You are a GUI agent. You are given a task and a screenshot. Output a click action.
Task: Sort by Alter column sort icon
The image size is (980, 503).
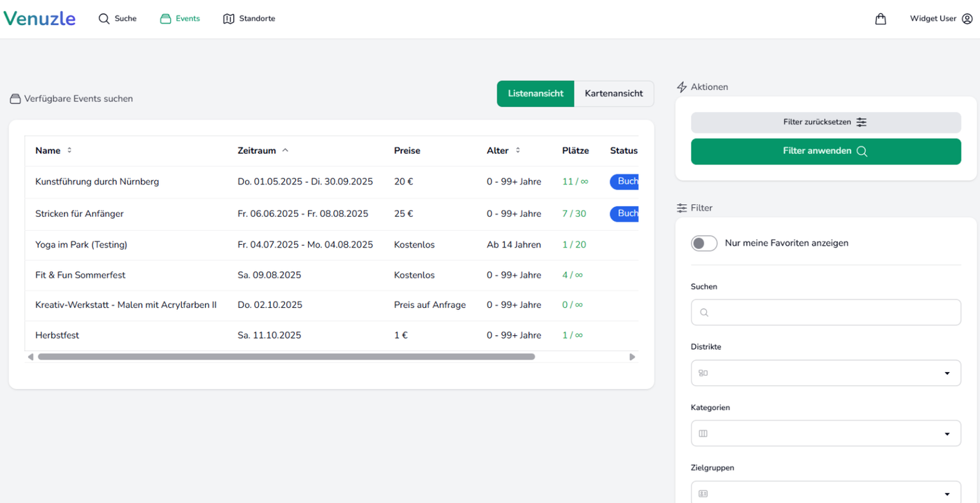pos(518,150)
